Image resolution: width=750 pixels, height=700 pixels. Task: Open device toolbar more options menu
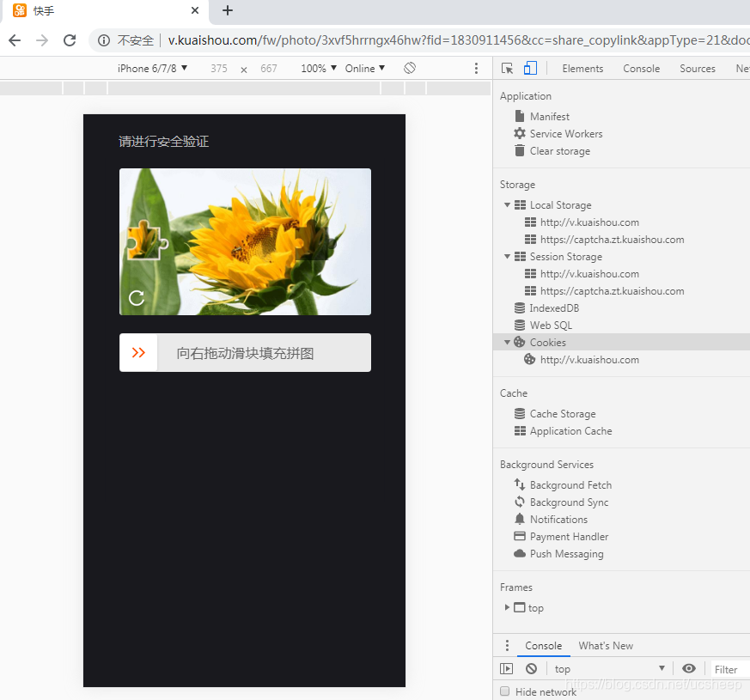coord(476,68)
